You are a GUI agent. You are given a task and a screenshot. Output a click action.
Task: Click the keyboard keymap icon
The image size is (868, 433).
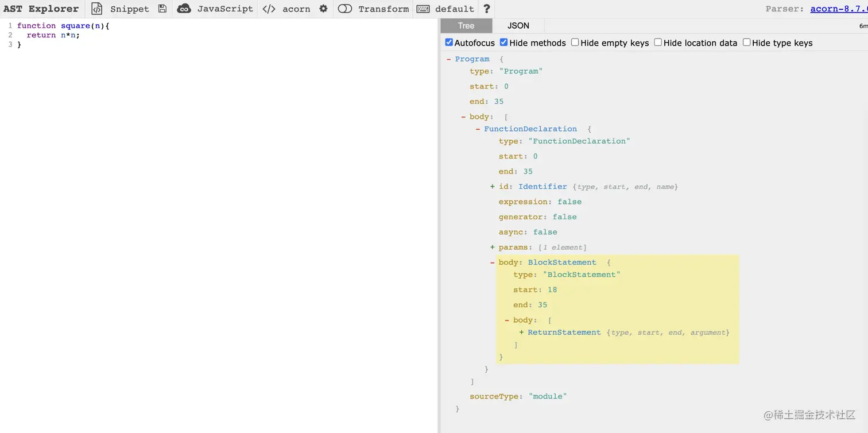point(423,9)
